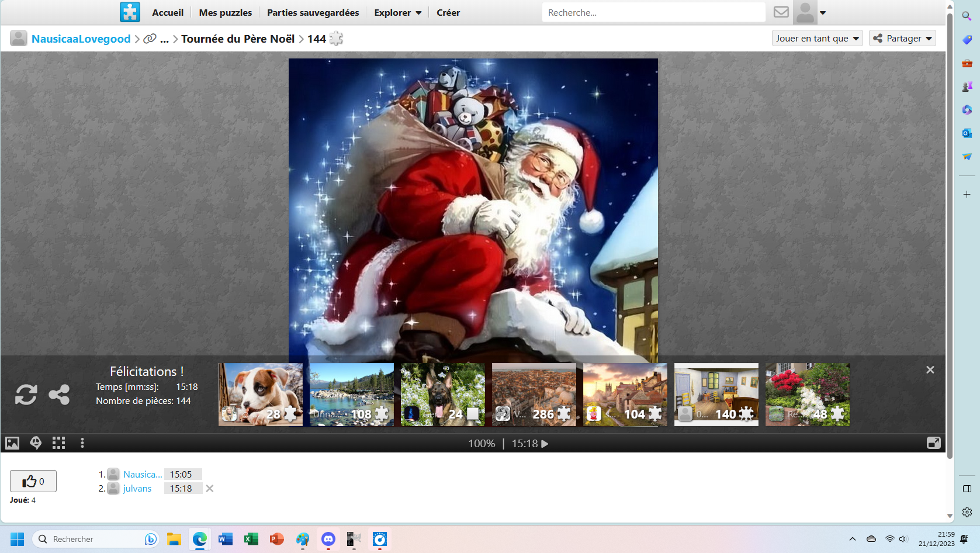Image resolution: width=980 pixels, height=553 pixels.
Task: Close the Félicitations results panel
Action: pos(930,370)
